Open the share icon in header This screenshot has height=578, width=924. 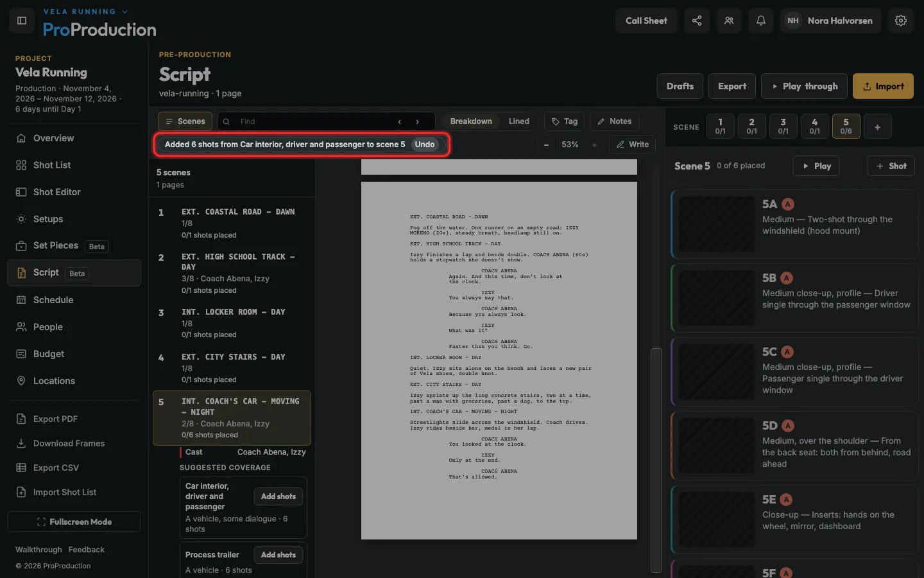(x=697, y=21)
